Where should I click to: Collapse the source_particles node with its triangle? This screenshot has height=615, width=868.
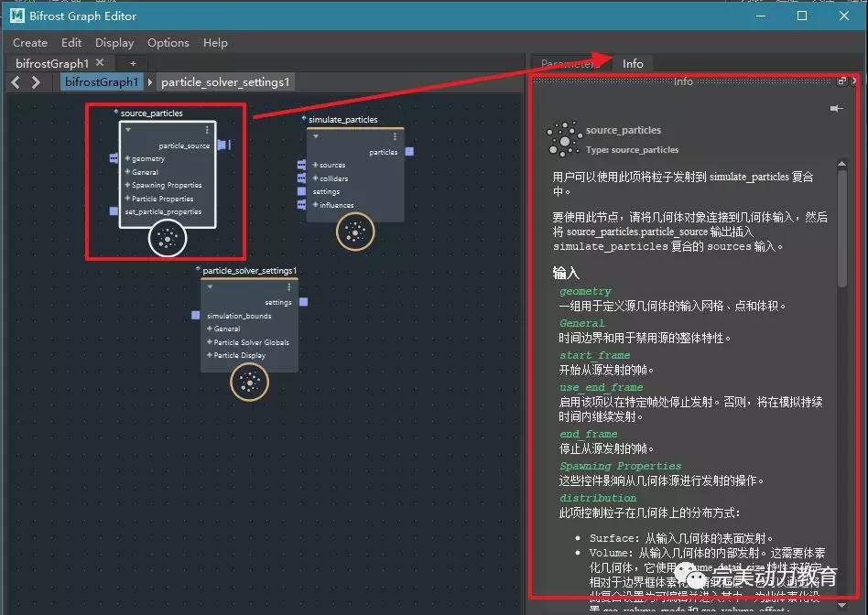point(128,130)
